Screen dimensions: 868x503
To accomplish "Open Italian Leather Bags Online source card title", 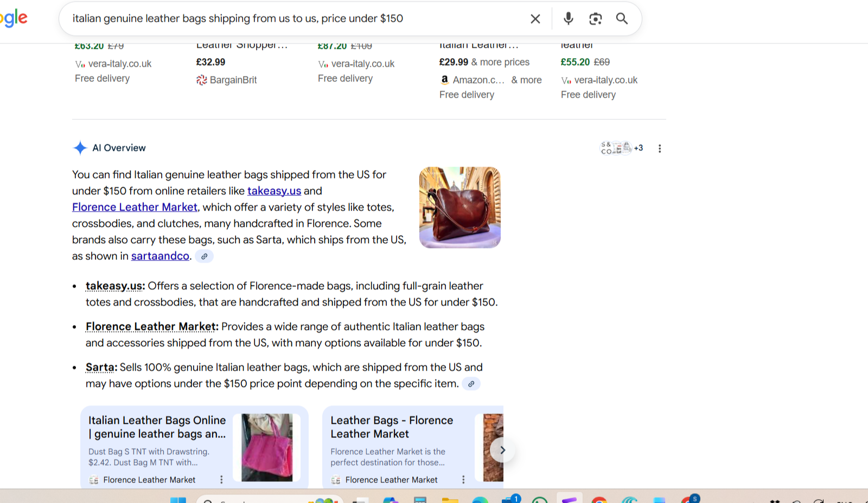I will click(x=157, y=427).
